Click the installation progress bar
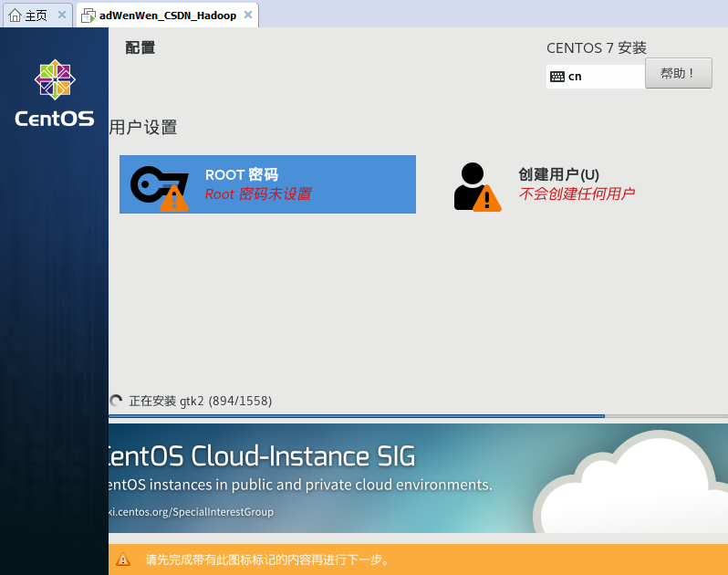This screenshot has height=575, width=728. coord(418,415)
